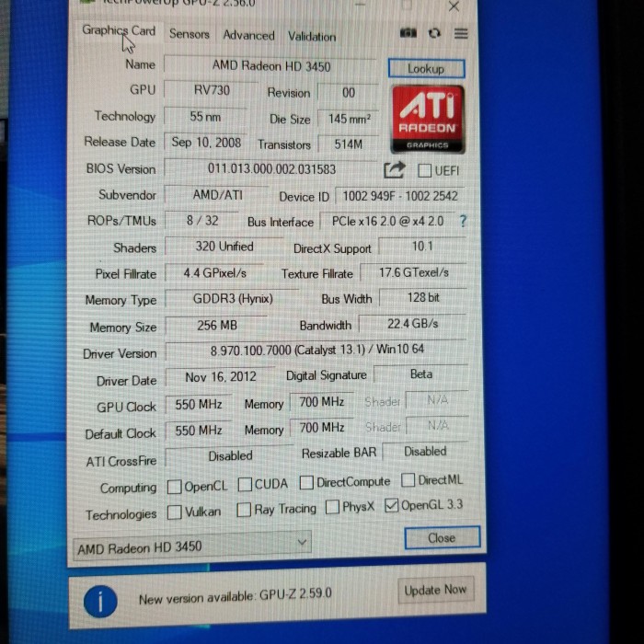Click the blue info icon in update bar
The width and height of the screenshot is (644, 644).
coord(100,602)
